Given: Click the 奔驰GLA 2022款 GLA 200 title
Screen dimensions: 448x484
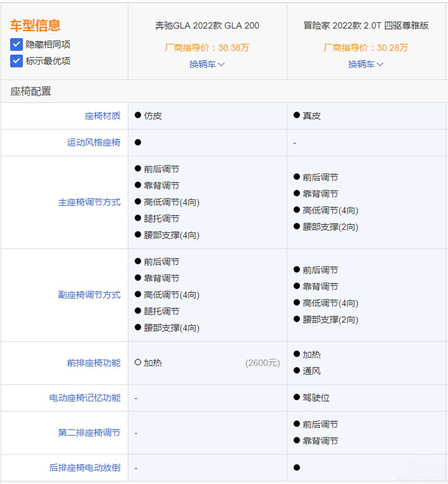Looking at the screenshot, I should click(207, 26).
